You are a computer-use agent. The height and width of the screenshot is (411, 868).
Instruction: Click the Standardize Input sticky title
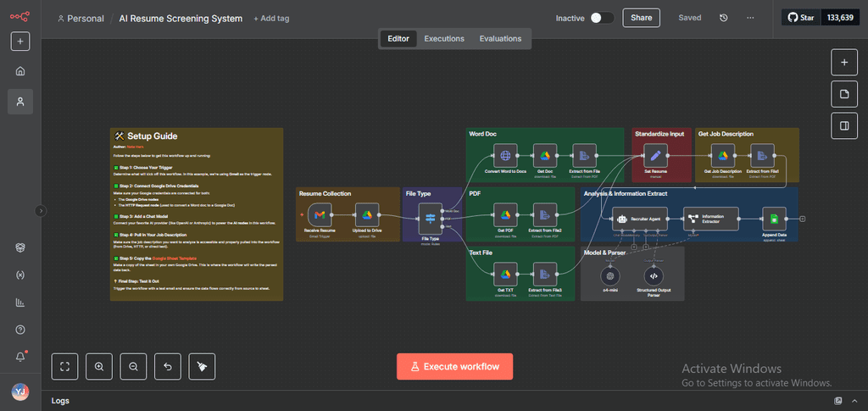click(x=659, y=134)
